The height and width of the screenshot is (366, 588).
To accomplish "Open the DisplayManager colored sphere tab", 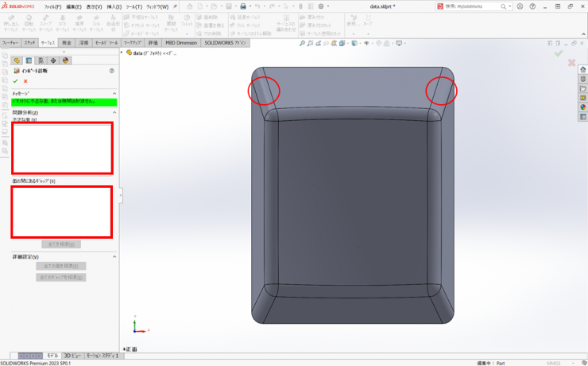I will click(x=65, y=60).
